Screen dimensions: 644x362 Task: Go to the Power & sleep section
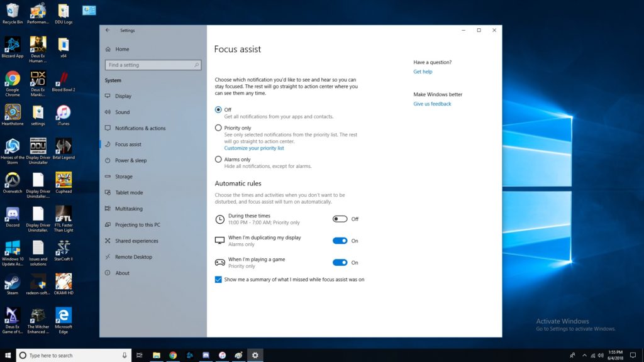coord(131,160)
